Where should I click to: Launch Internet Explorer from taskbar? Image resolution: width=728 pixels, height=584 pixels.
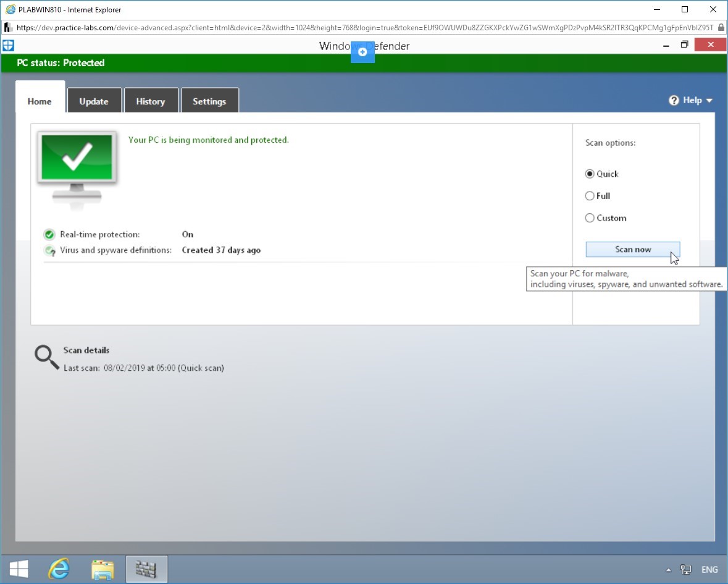[x=59, y=569]
